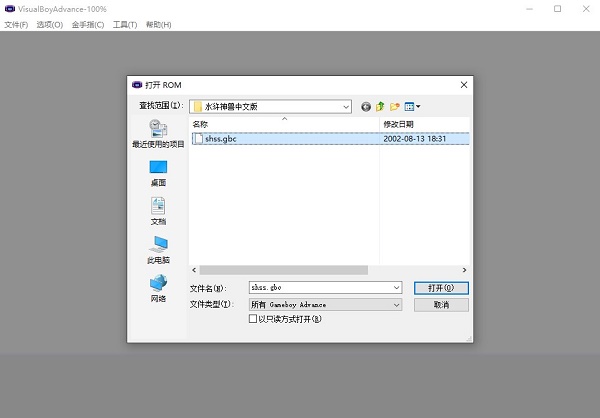The height and width of the screenshot is (418, 600).
Task: Open Network in the places sidebar
Action: click(x=158, y=289)
